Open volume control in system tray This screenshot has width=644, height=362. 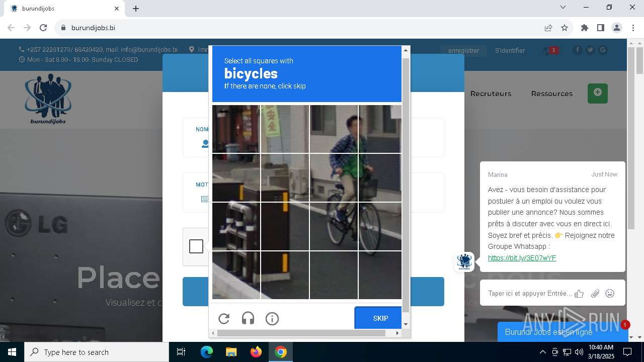[579, 352]
